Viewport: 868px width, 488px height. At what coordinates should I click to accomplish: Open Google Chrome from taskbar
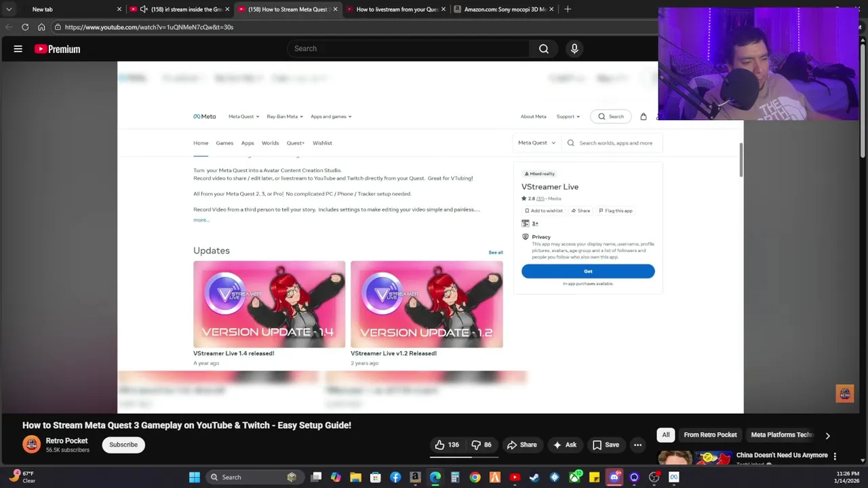[x=475, y=477]
